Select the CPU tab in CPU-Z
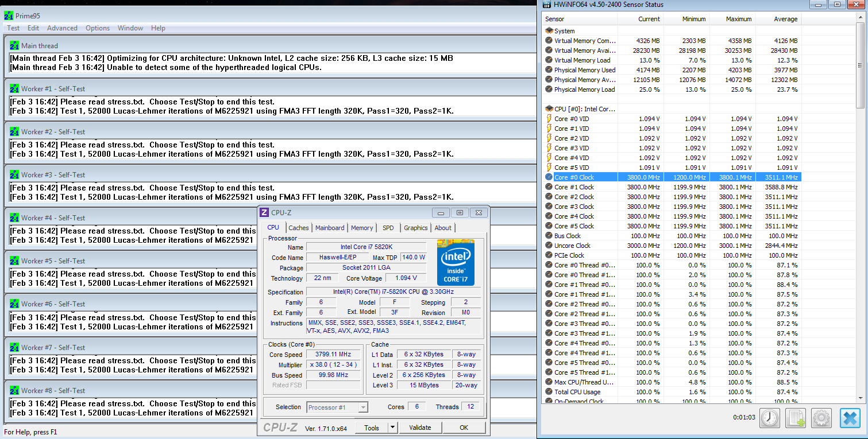Screen dimensions: 868x439 click(273, 227)
